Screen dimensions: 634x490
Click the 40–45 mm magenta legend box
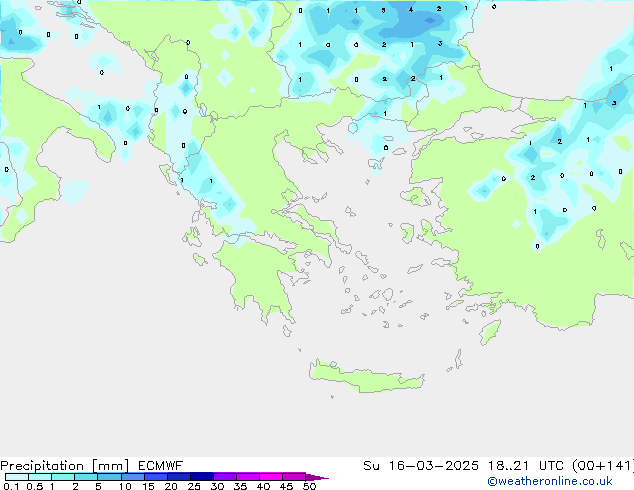(271, 477)
